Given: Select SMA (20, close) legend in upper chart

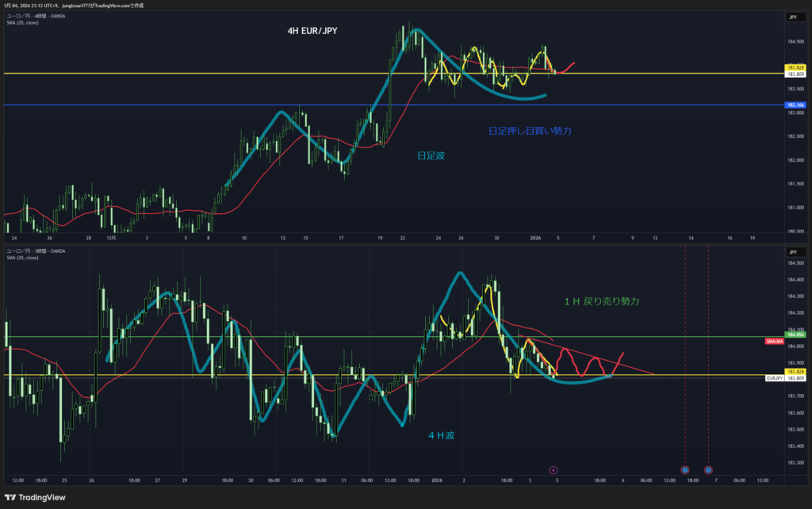Looking at the screenshot, I should [22, 23].
